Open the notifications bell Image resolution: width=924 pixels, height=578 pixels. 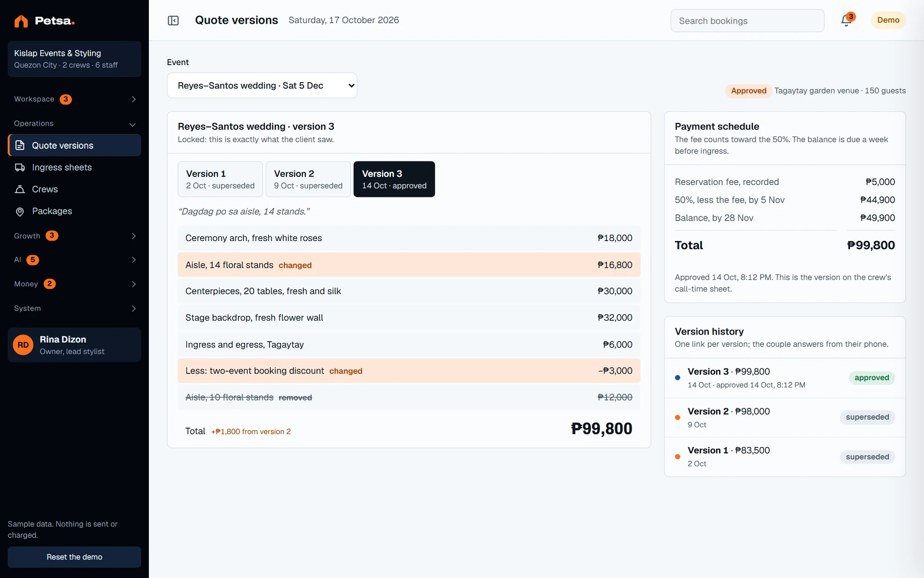[x=846, y=20]
